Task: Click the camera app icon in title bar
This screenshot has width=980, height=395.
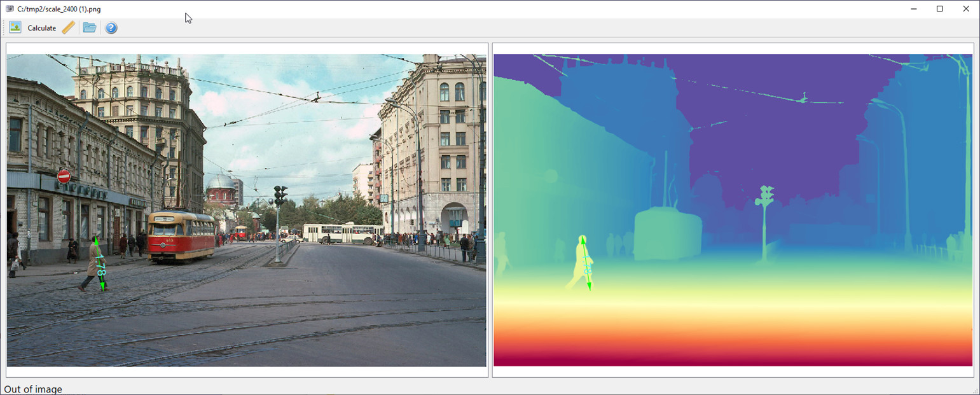Action: [x=9, y=9]
